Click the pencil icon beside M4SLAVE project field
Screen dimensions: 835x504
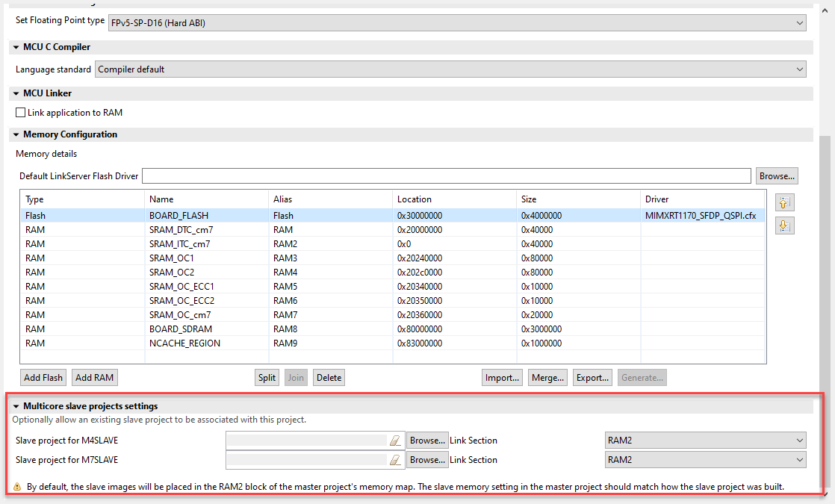395,440
